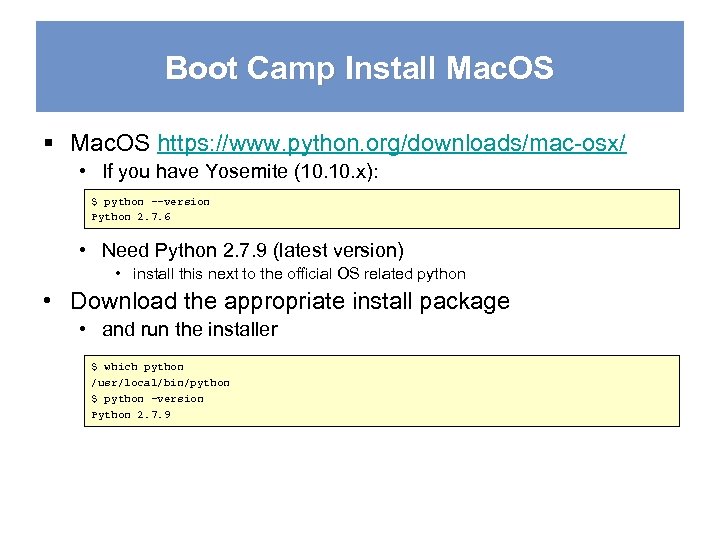Open the python.org mac-osx downloads link

[392, 143]
